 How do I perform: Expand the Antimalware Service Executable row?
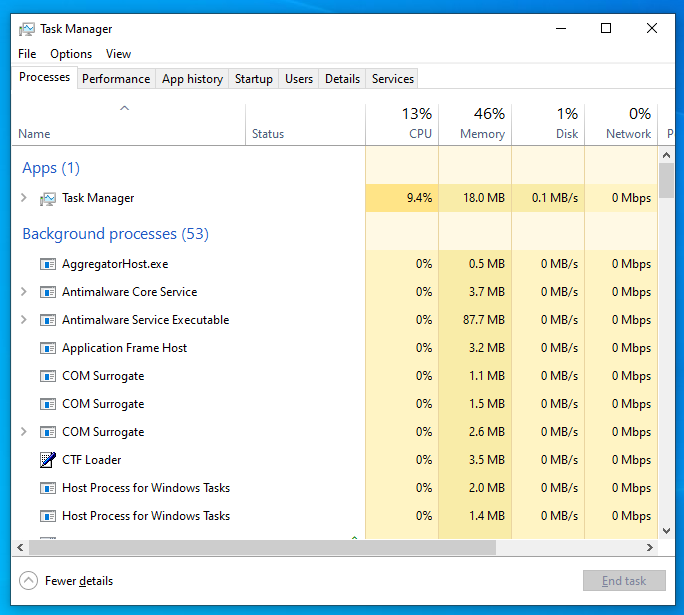pos(24,320)
